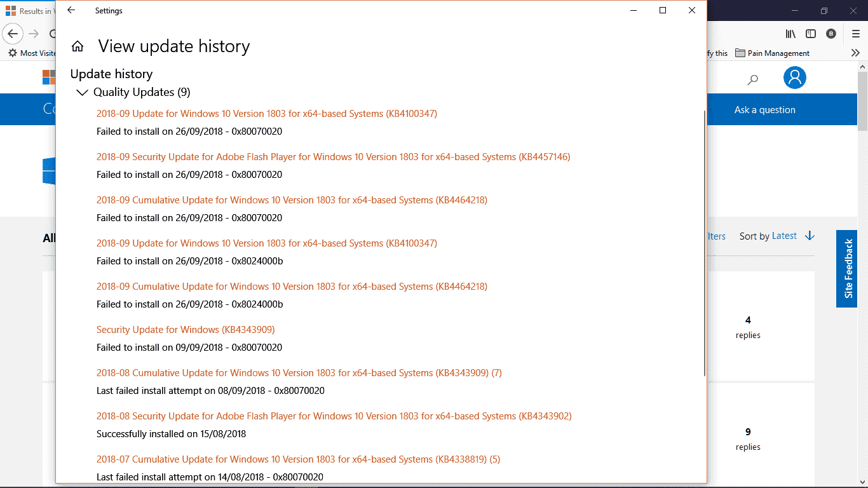Click the Microsoft logo on webpage
868x488 pixels.
point(49,77)
